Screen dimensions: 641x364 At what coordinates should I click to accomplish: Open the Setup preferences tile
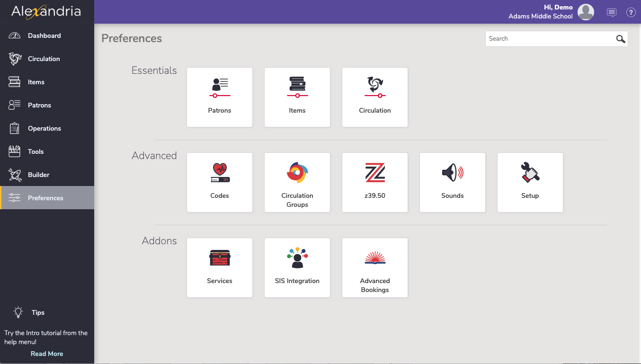point(530,182)
